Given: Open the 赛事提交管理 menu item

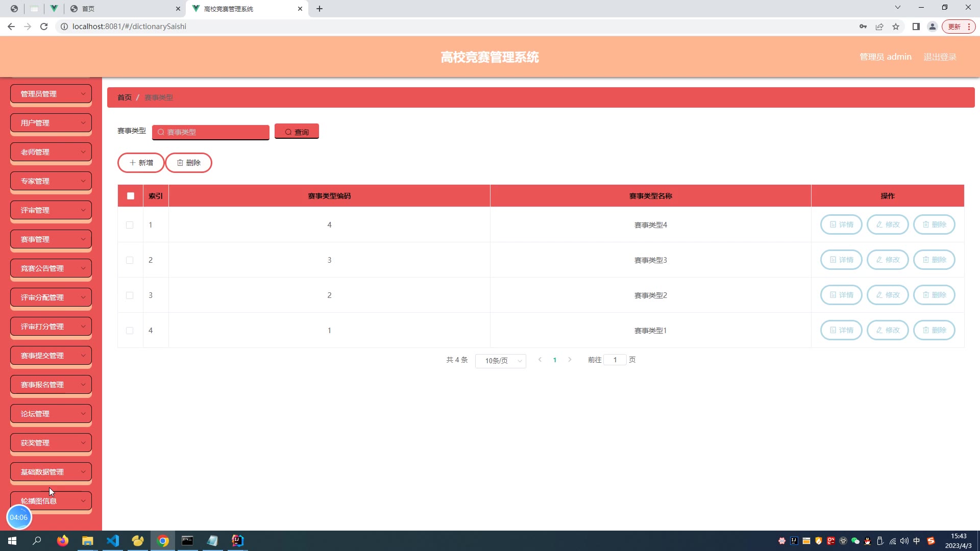Looking at the screenshot, I should tap(51, 356).
